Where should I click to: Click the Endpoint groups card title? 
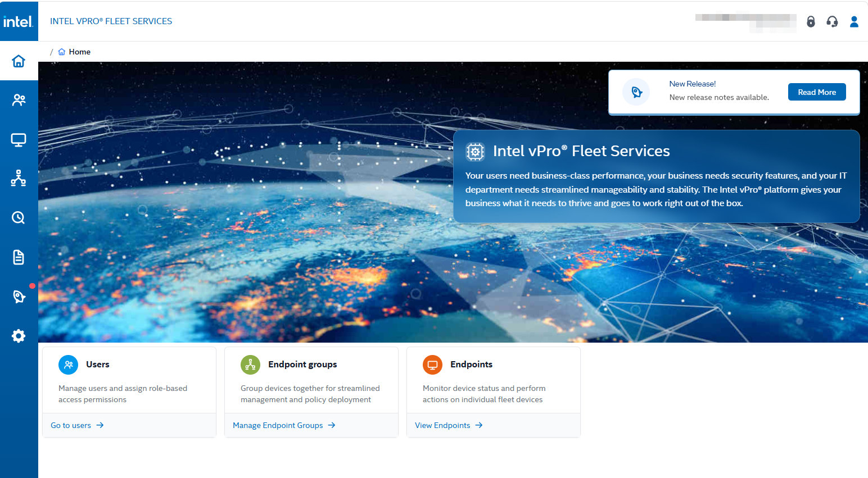302,365
